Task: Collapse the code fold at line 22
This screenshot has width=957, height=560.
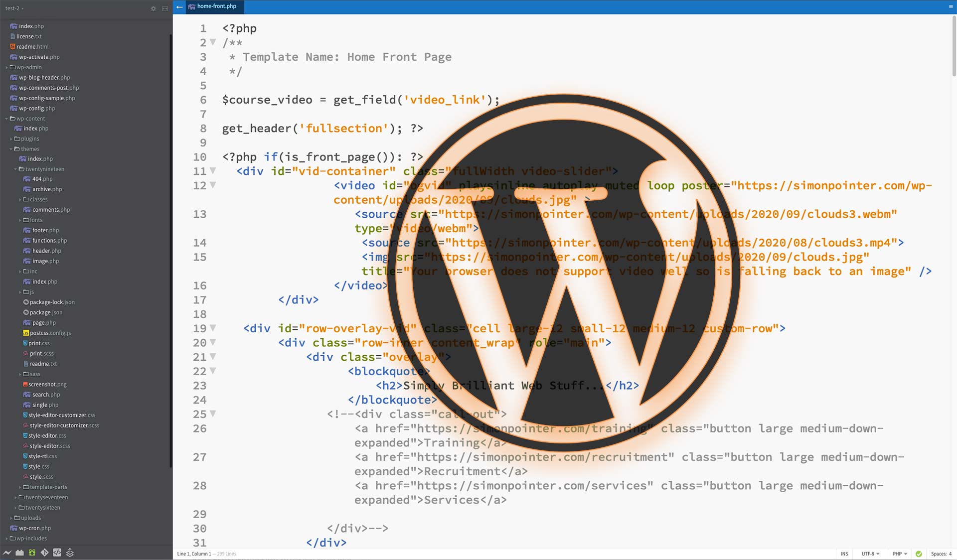Action: 213,371
